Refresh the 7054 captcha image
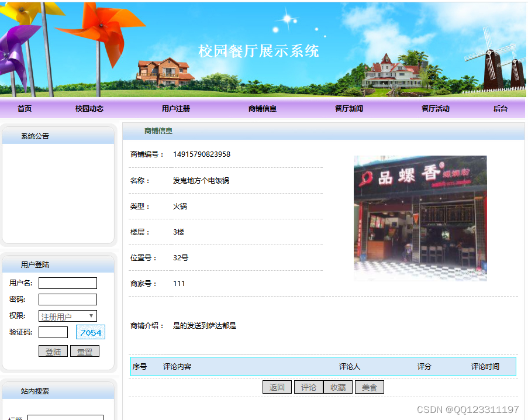Screen dimensions: 528x420 click(91, 332)
